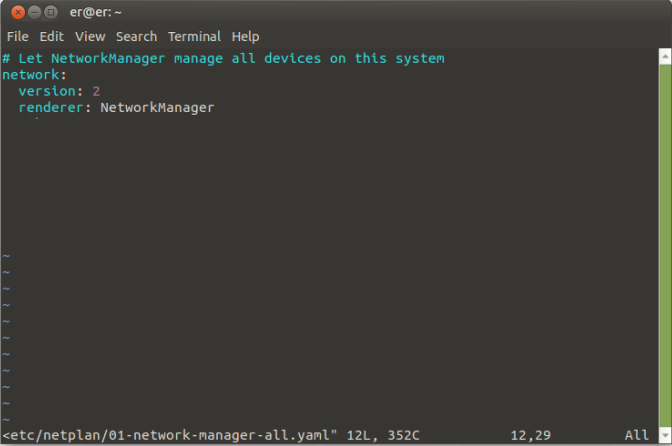The height and width of the screenshot is (446, 672).
Task: Open the Terminal menu
Action: click(194, 36)
